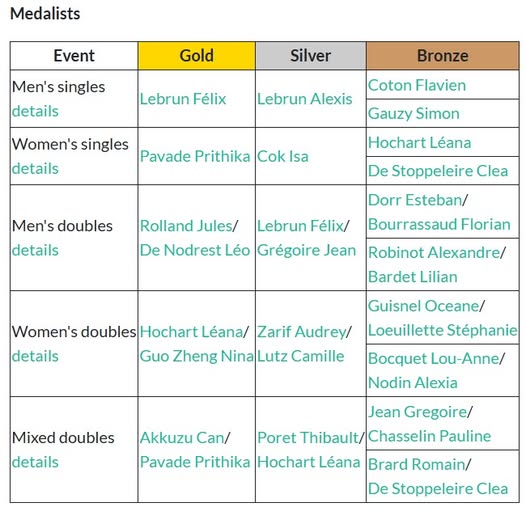Image resolution: width=526 pixels, height=507 pixels.
Task: Open the Women's singles details link
Action: tap(35, 168)
